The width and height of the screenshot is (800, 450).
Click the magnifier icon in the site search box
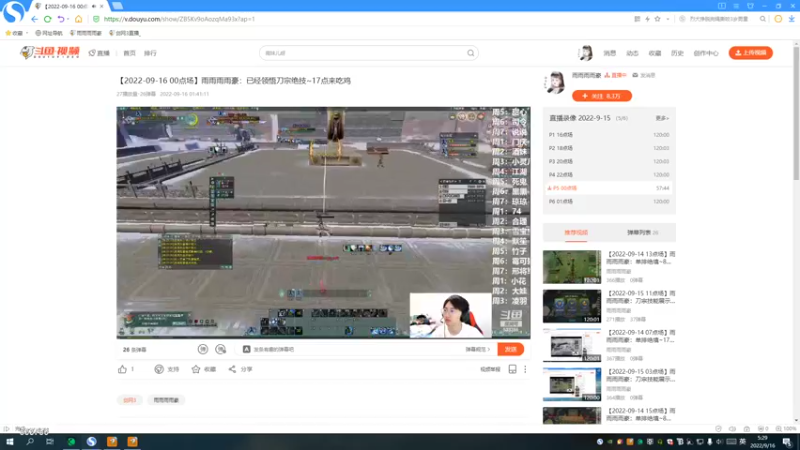pos(470,53)
